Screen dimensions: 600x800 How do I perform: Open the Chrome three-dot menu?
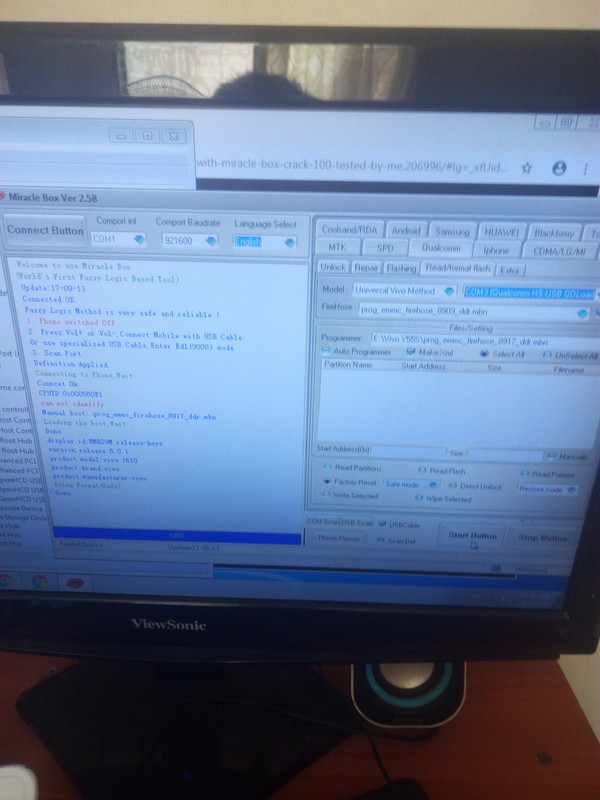click(x=586, y=169)
